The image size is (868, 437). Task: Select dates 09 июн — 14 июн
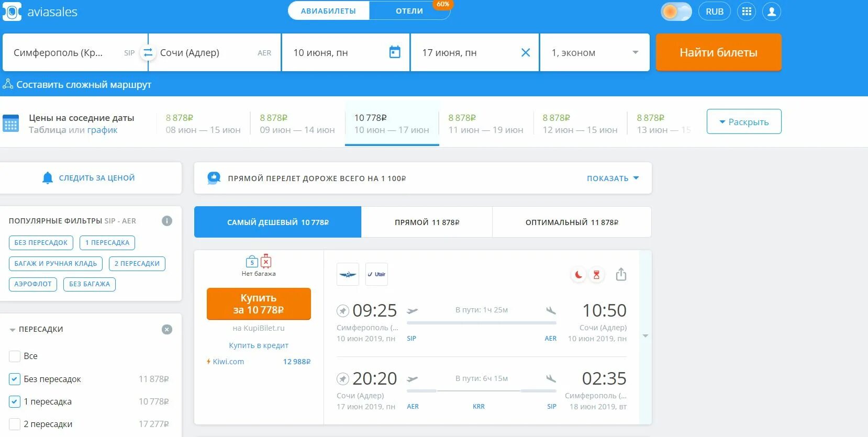tap(297, 124)
